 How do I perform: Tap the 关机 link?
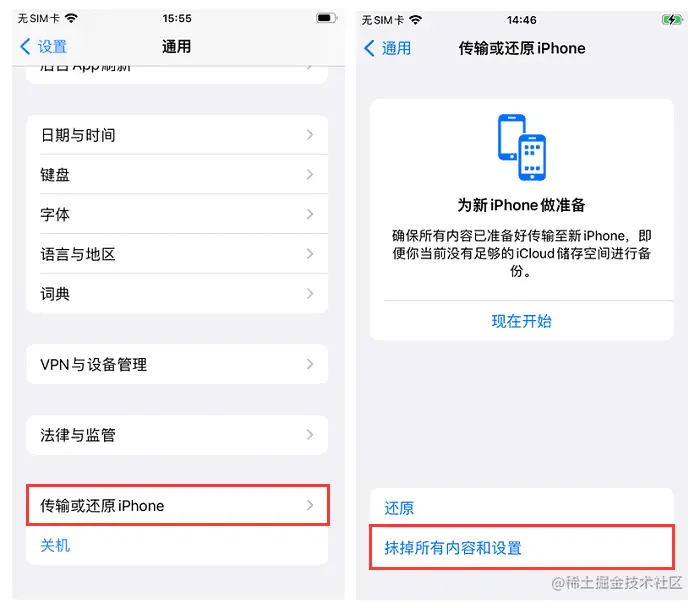[55, 545]
